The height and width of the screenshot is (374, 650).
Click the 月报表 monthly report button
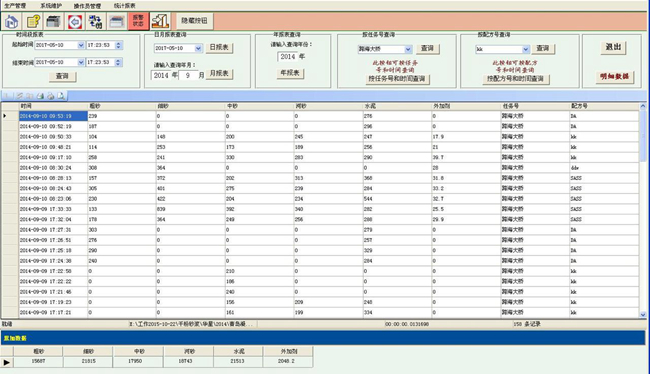tap(219, 74)
